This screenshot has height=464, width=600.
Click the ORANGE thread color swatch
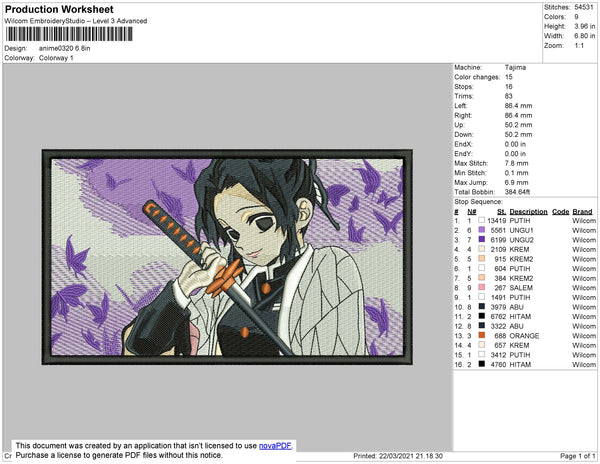(481, 335)
